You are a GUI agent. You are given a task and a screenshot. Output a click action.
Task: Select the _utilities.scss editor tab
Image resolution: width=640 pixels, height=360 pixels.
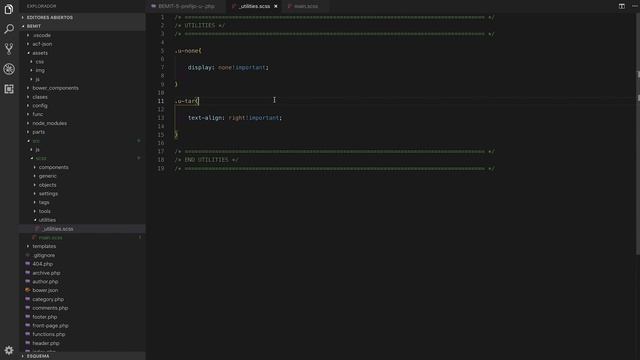coord(254,7)
